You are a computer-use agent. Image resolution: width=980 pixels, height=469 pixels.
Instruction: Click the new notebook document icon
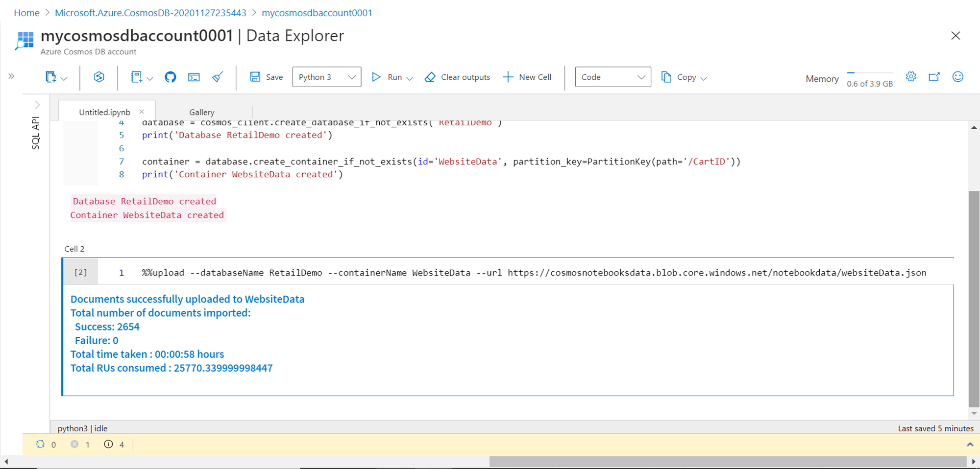pyautogui.click(x=50, y=77)
